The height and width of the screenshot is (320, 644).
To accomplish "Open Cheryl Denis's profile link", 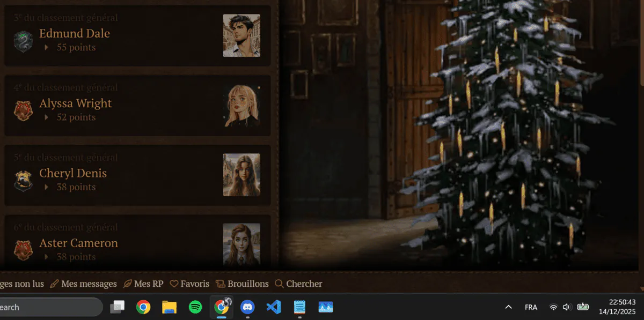I will pos(73,173).
